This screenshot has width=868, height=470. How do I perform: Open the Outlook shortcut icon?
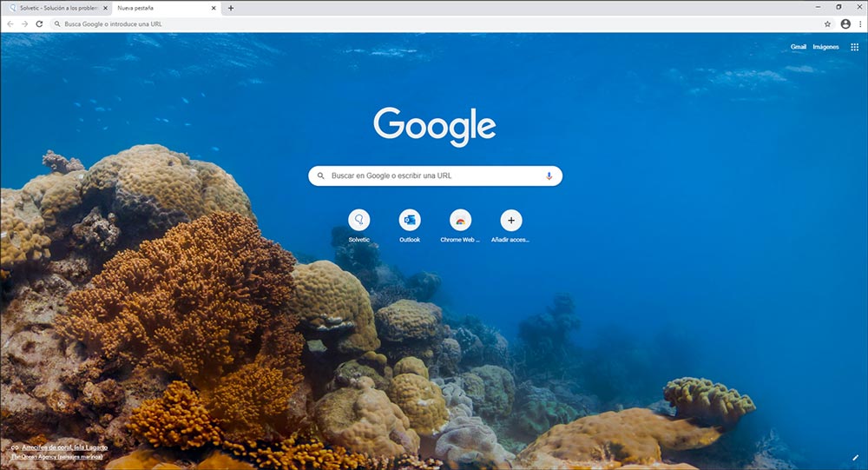410,220
